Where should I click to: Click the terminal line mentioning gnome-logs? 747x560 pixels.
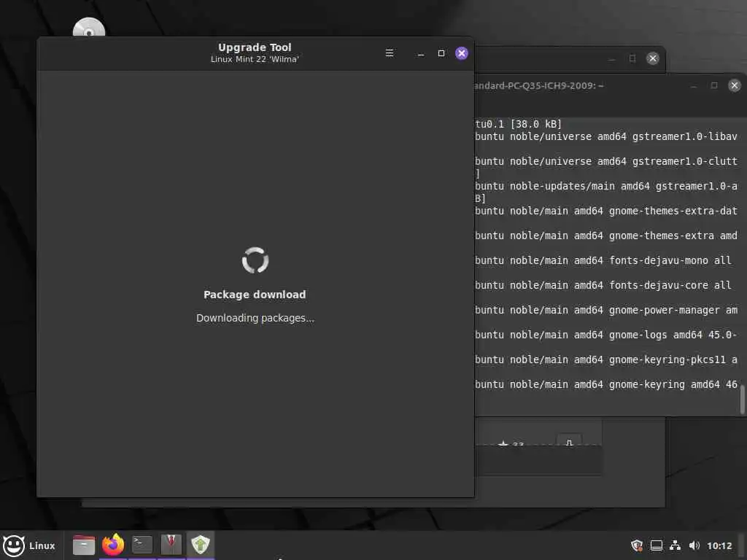pos(606,335)
